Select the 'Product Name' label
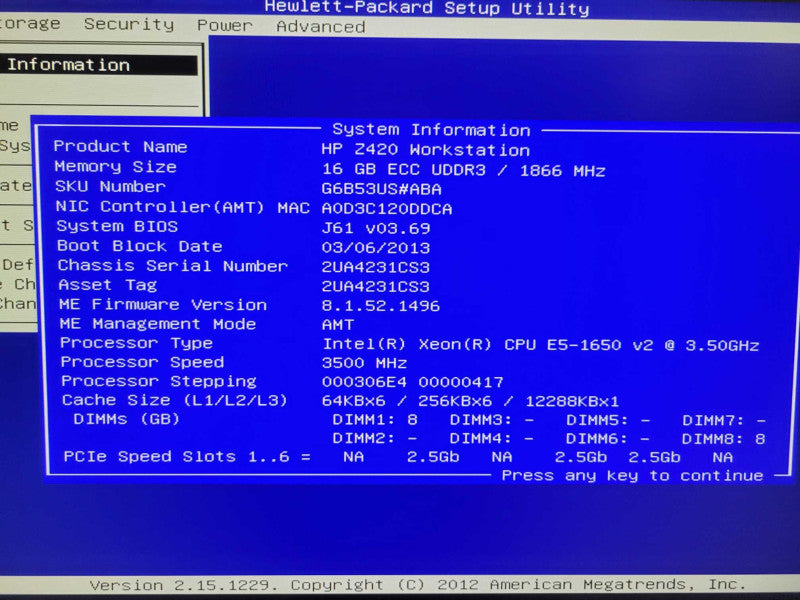This screenshot has height=600, width=800. [x=120, y=146]
